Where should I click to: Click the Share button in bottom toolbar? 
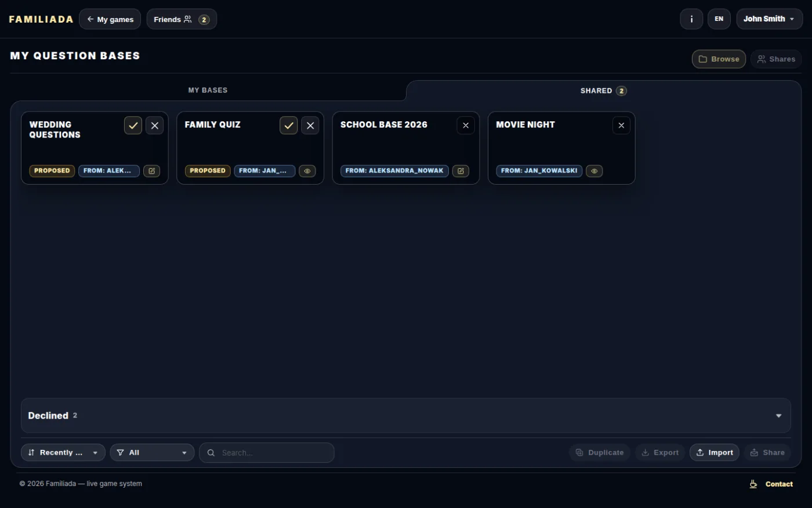pyautogui.click(x=767, y=453)
